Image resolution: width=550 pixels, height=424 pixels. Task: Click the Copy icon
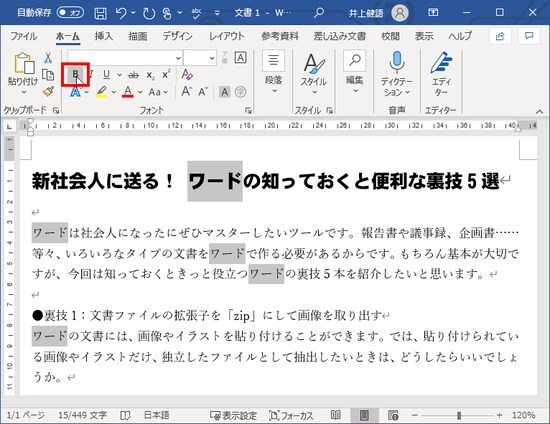(x=48, y=74)
